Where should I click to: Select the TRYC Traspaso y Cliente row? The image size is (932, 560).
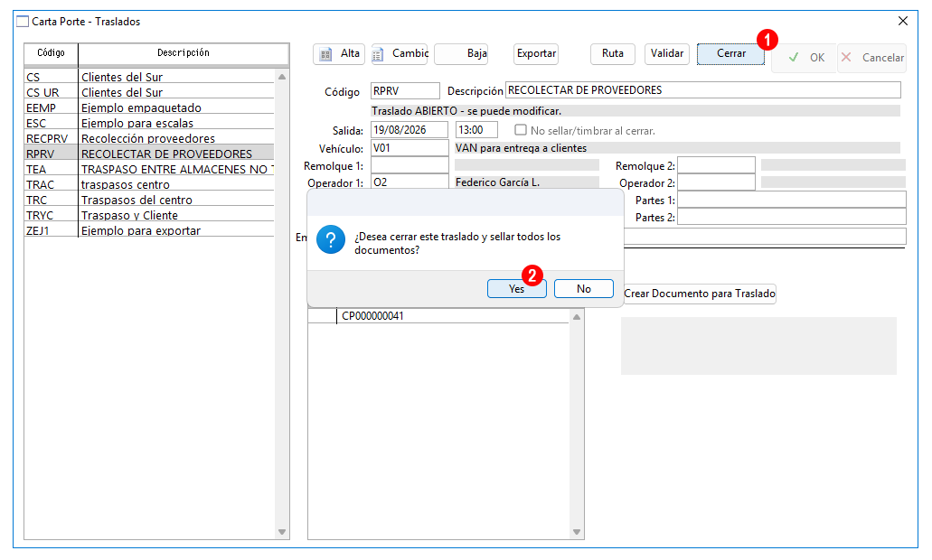click(149, 216)
